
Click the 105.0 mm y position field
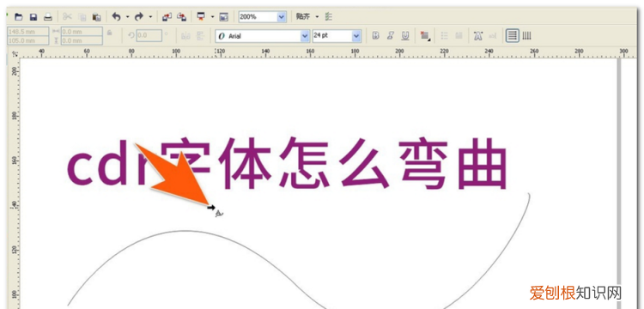pyautogui.click(x=28, y=40)
